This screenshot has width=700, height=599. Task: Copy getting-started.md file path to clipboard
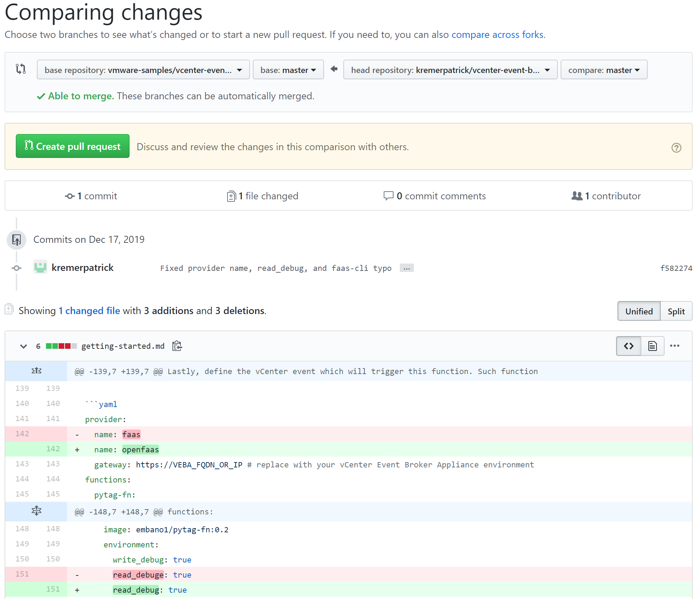177,346
